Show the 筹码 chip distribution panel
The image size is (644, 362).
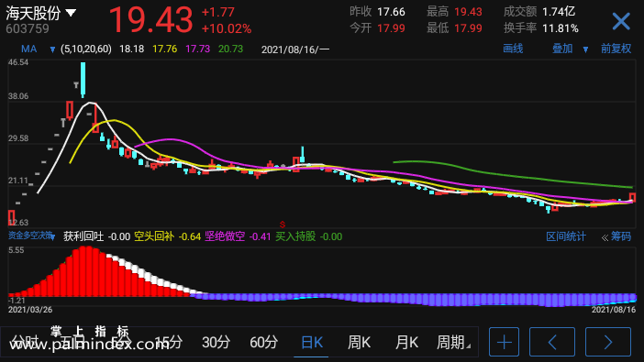[x=620, y=236]
